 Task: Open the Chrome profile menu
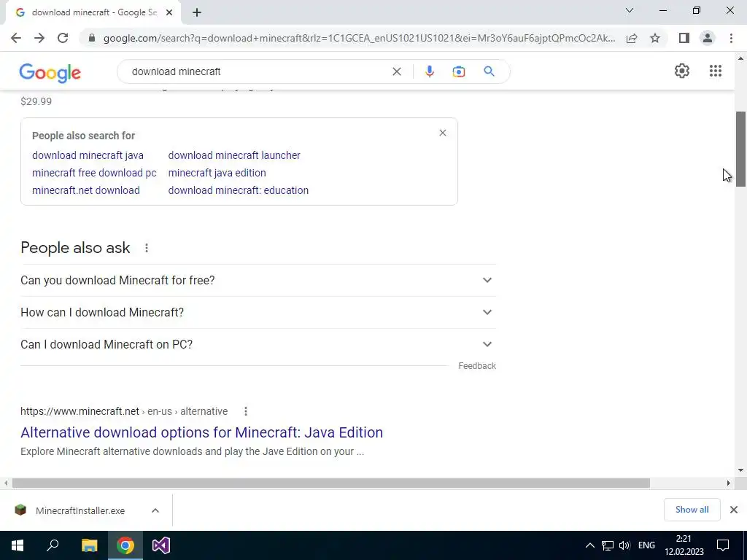click(708, 38)
